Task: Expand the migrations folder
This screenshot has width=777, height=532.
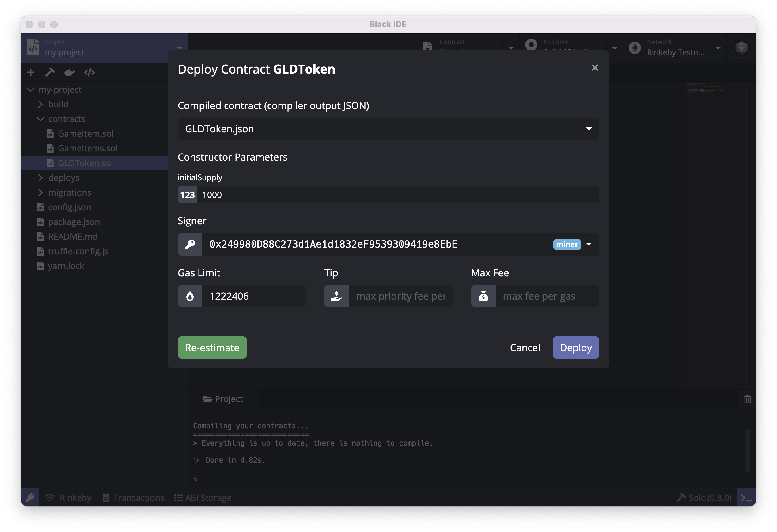Action: pyautogui.click(x=69, y=192)
